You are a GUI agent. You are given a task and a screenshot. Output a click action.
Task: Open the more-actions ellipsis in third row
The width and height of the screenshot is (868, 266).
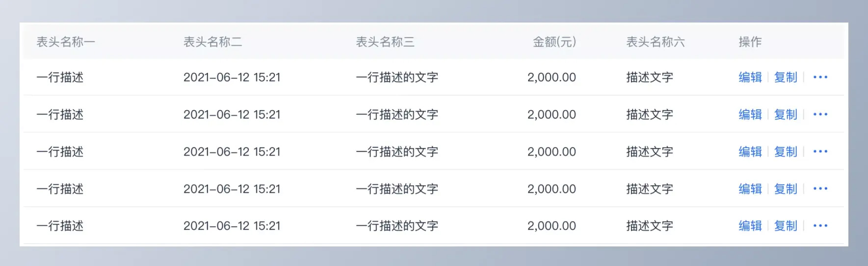(x=820, y=152)
